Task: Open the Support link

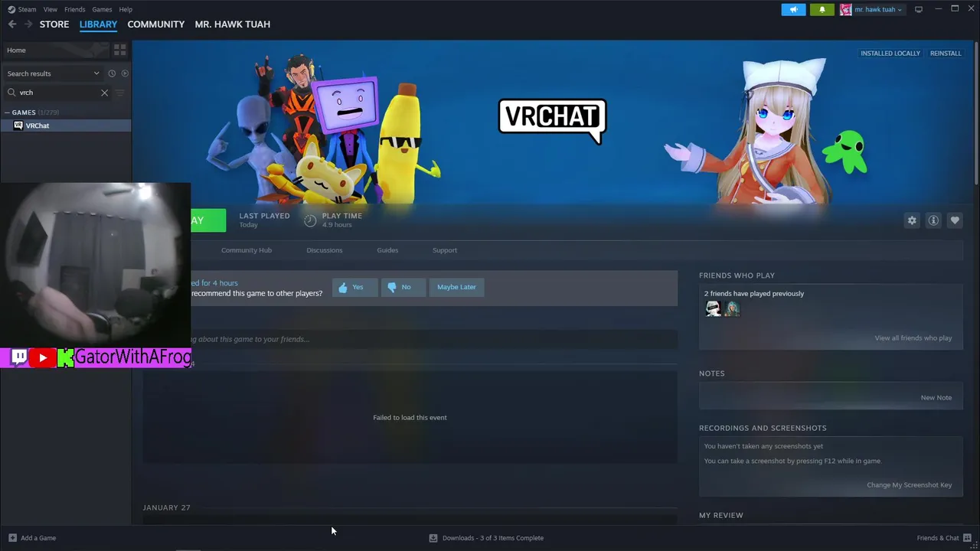Action: [445, 250]
